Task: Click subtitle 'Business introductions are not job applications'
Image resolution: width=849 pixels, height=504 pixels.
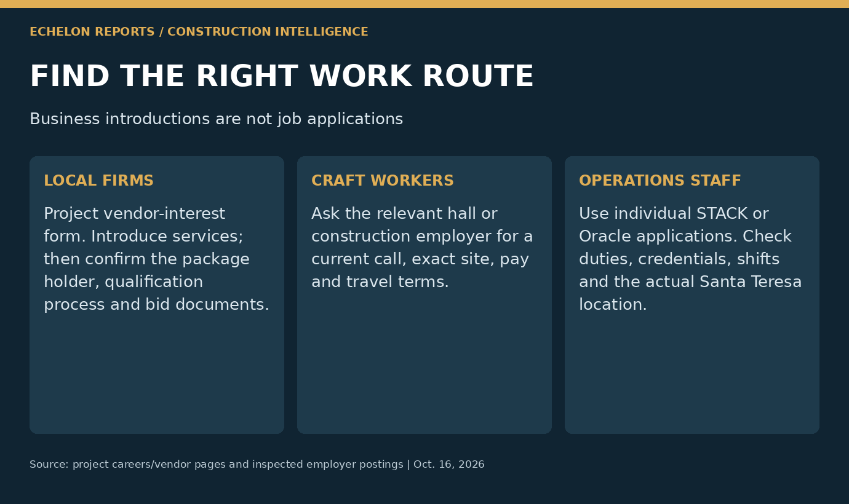Action: [x=216, y=119]
